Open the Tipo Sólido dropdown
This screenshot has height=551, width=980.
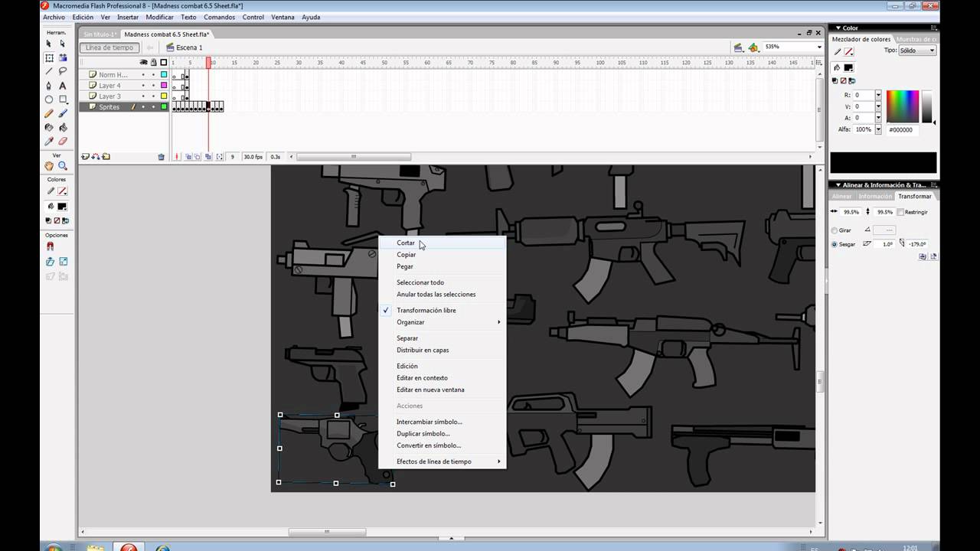point(916,51)
